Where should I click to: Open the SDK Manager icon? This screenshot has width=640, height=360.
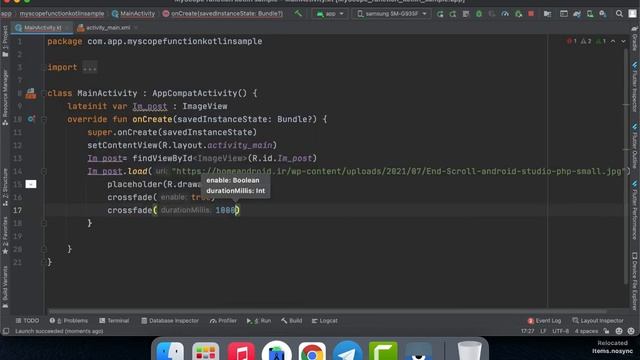[603, 14]
